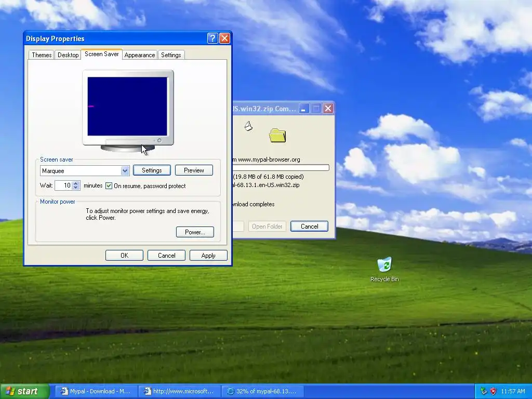Toggle 'On resume, password protect' checkbox
Screen dimensions: 532x399
109,185
